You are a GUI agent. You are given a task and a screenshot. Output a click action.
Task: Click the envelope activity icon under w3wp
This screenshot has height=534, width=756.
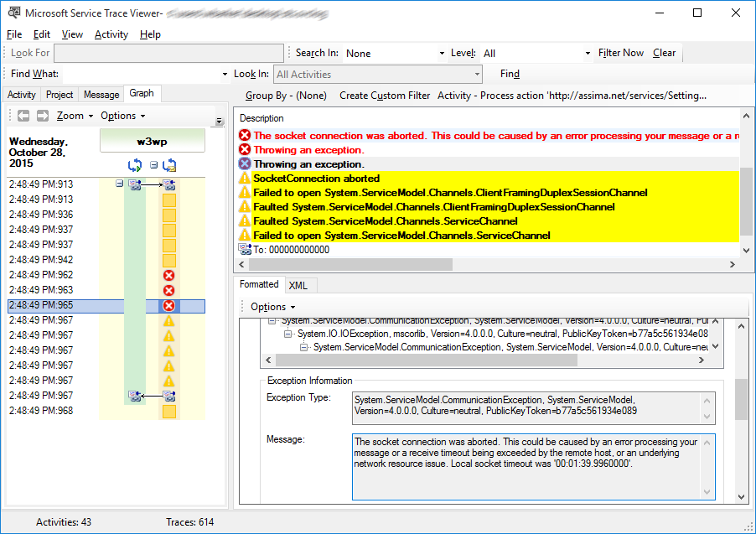[169, 165]
